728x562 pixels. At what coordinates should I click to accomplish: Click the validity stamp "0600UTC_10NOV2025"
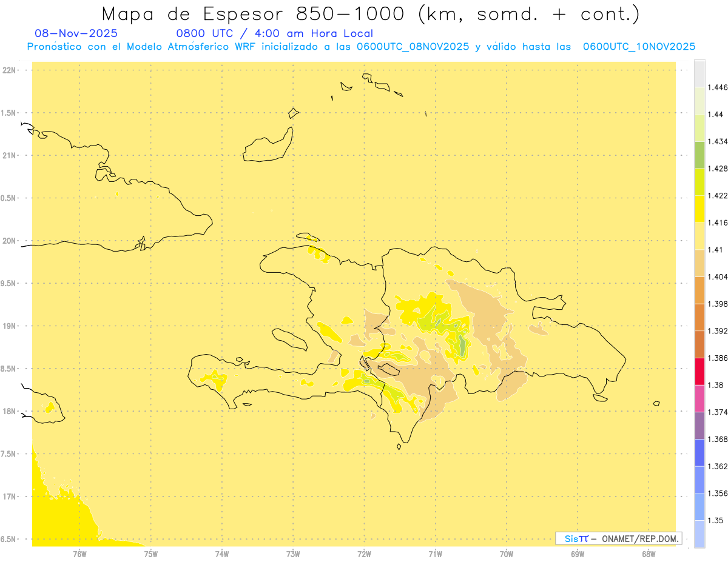coord(639,47)
